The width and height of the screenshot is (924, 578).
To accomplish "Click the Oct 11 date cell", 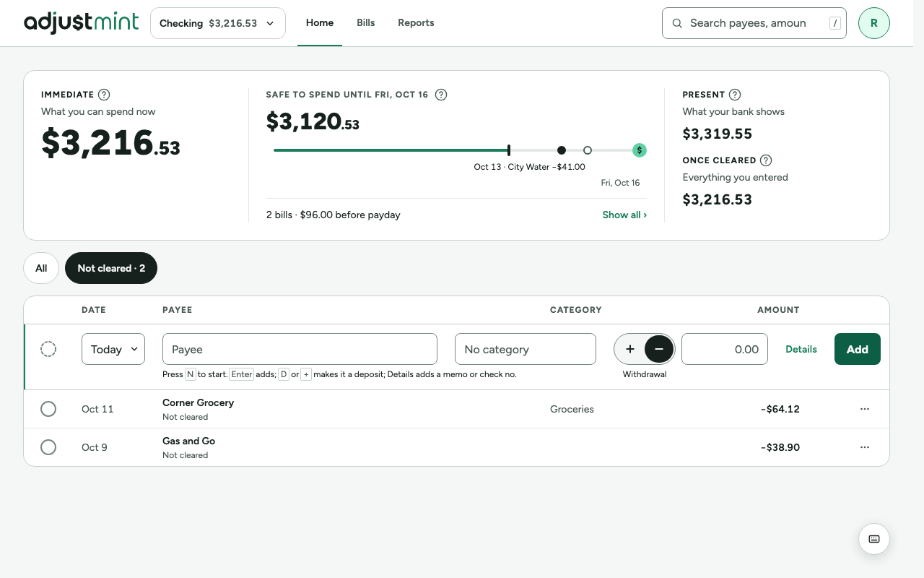I will (x=97, y=409).
